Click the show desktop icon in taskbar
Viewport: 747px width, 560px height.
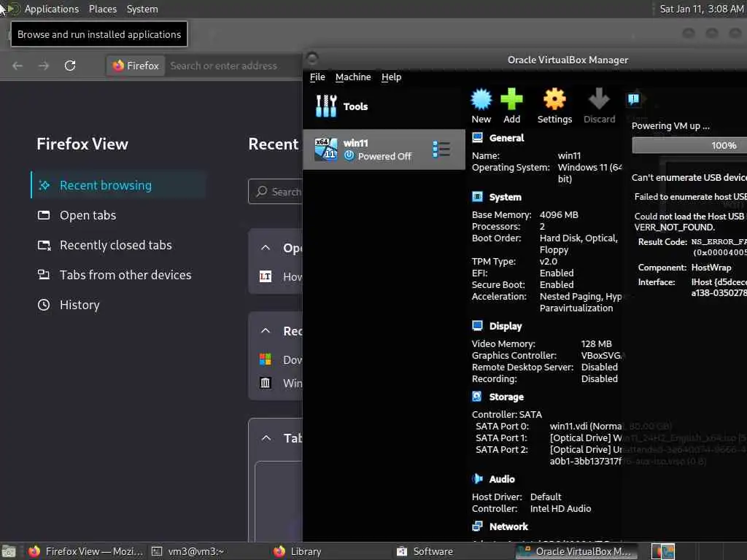pos(9,552)
